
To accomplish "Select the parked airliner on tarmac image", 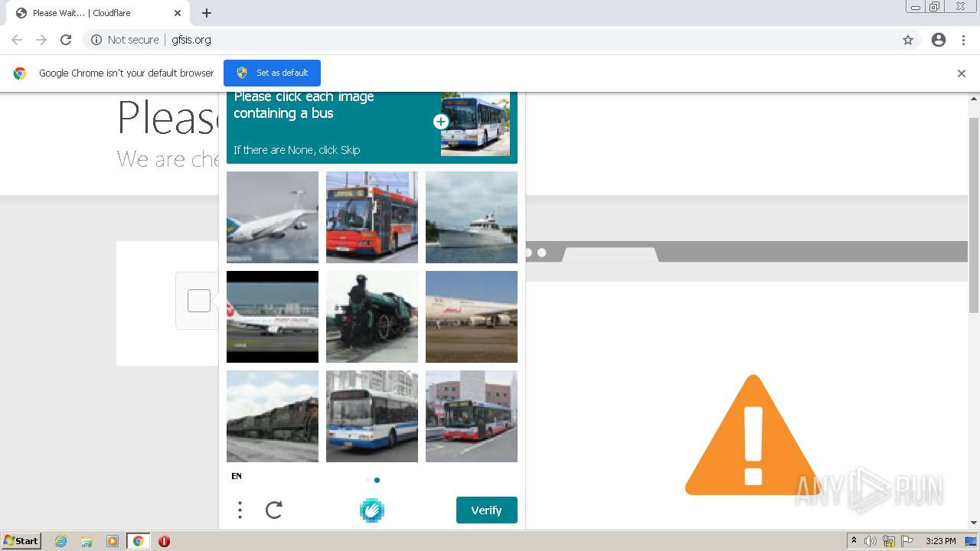I will coord(472,317).
